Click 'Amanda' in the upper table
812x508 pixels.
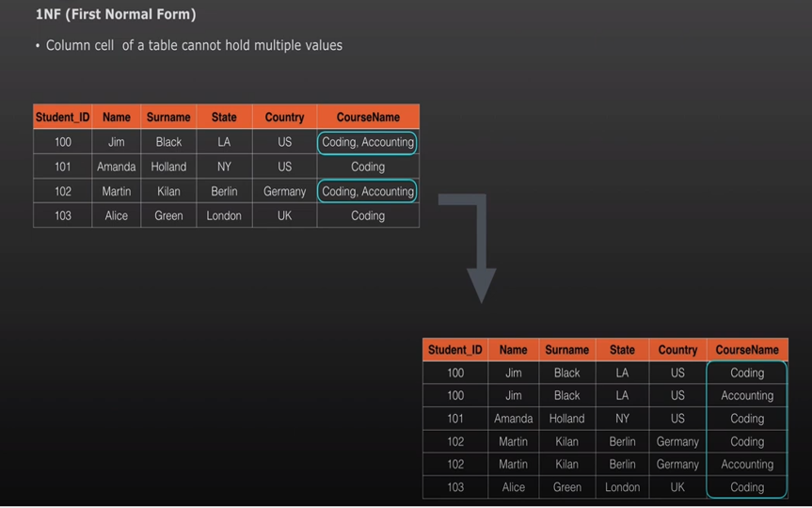click(116, 167)
